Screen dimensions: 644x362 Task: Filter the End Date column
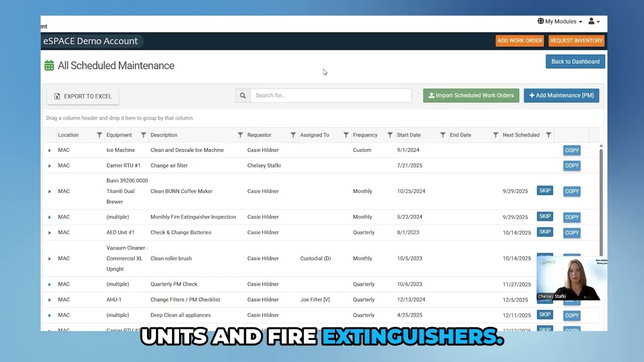pos(496,135)
